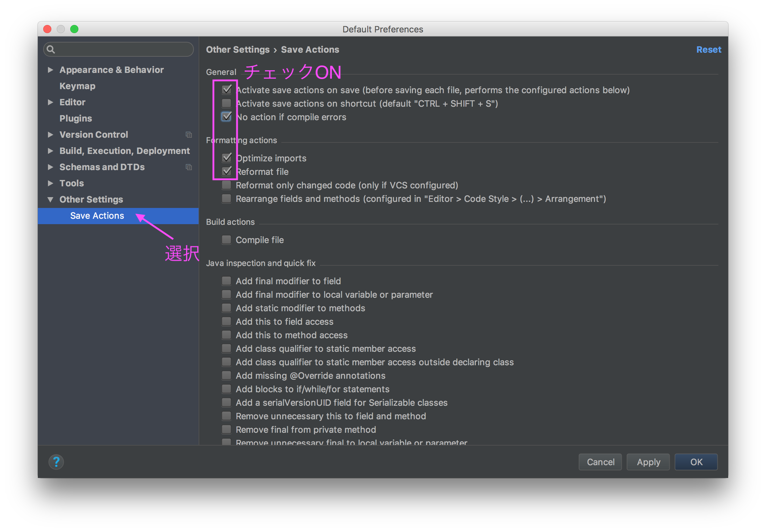Uncheck the Optimize imports option

(227, 158)
